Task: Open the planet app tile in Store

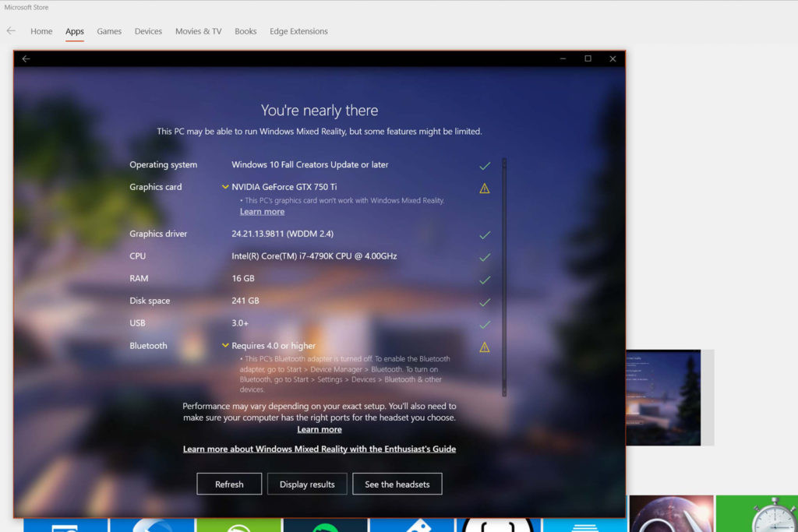Action: (x=671, y=513)
